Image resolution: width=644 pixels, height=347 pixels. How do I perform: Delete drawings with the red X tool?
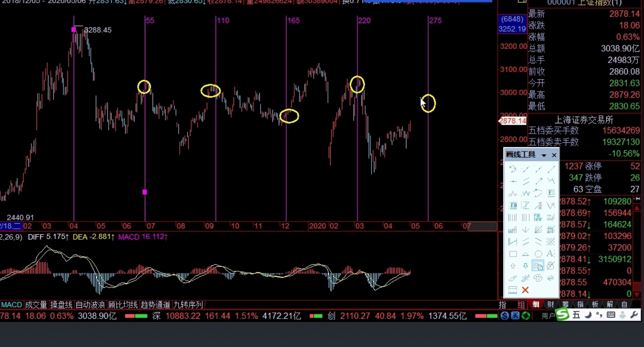coord(525,290)
